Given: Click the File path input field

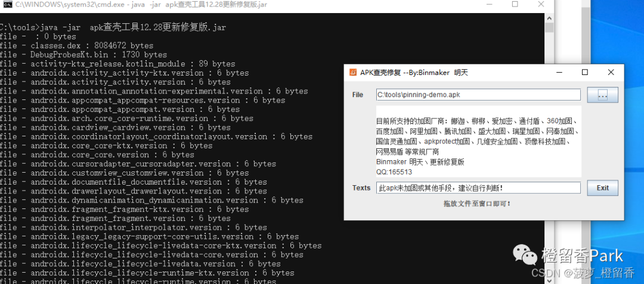Looking at the screenshot, I should [x=478, y=95].
